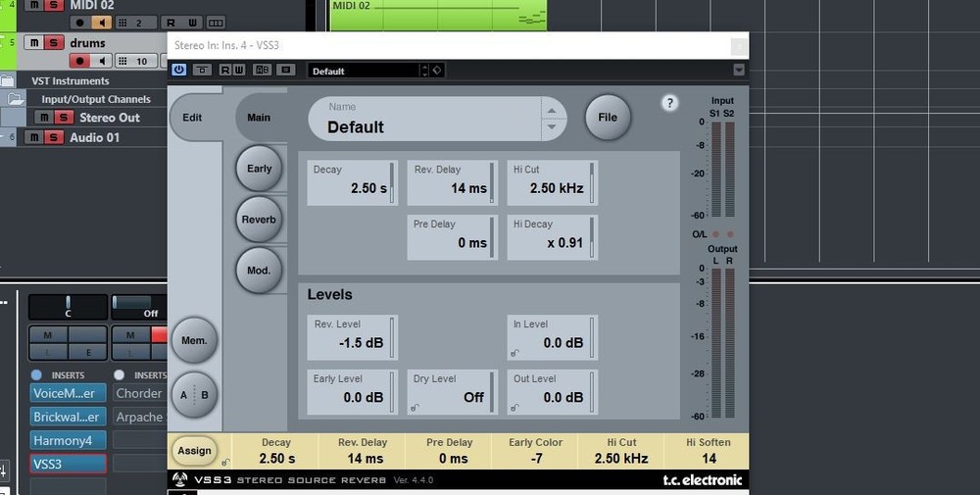Screen dimensions: 980x495
Task: Click the File button
Action: pyautogui.click(x=608, y=118)
